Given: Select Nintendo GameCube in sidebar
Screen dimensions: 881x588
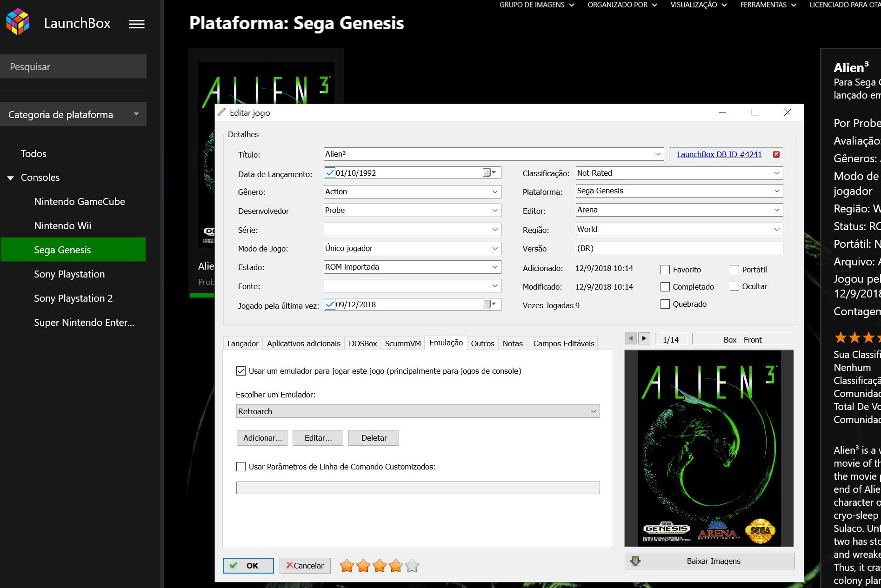Looking at the screenshot, I should pyautogui.click(x=80, y=202).
